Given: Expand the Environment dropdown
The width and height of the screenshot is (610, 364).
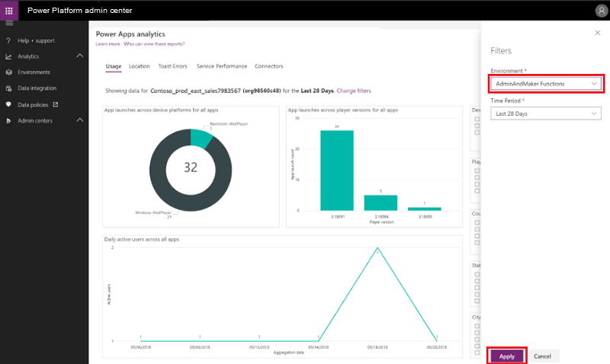Looking at the screenshot, I should pyautogui.click(x=545, y=83).
